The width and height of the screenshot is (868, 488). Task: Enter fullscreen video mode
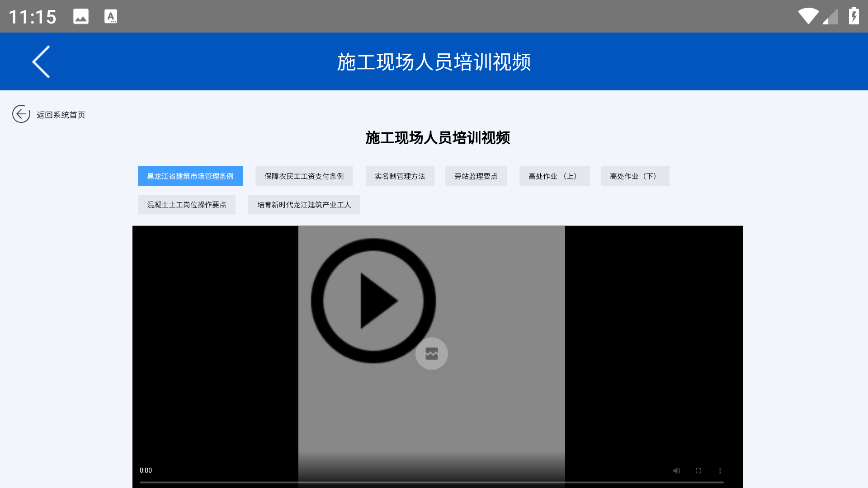click(698, 470)
